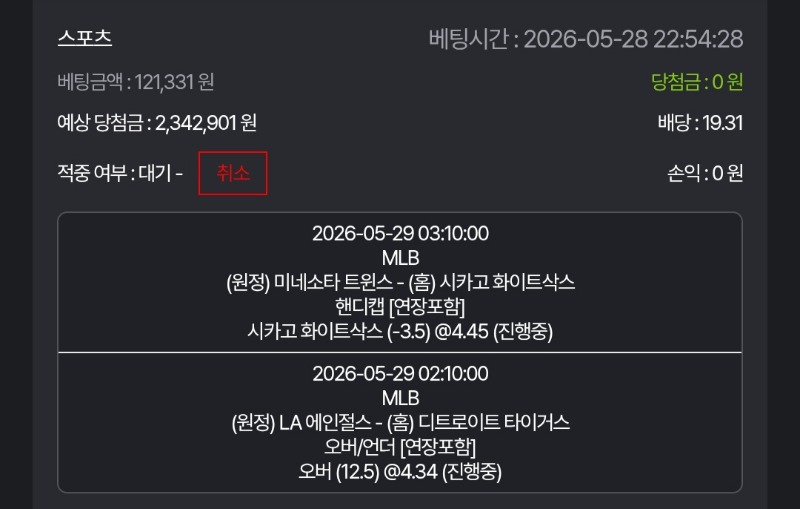Screen dimensions: 800x509
Task: Click the 미네소타 트윈스 vs 시카고 화이트삭스 matchup
Action: point(401,282)
